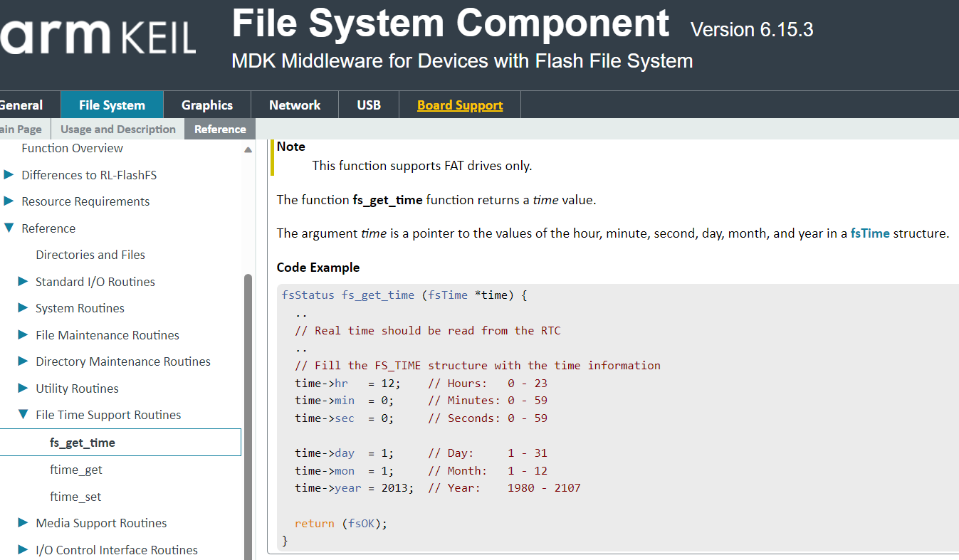Expand the Resource Requirements disclosure arrow

pos(9,201)
